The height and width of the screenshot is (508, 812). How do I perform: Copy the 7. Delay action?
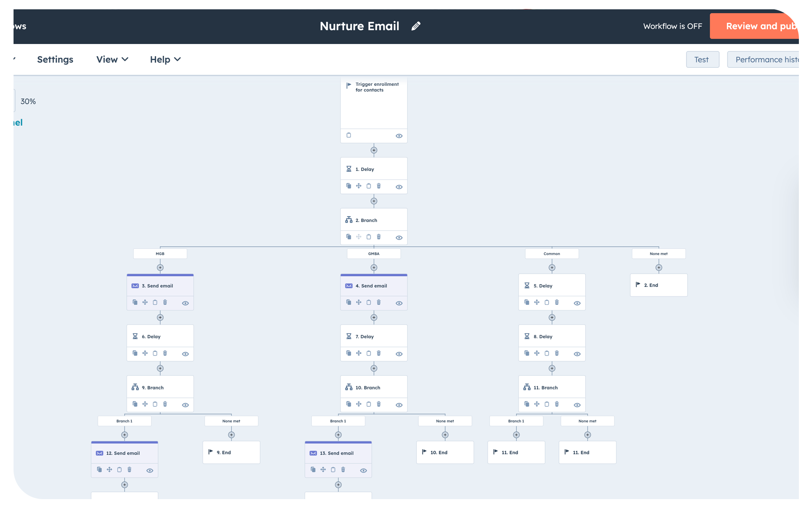(x=348, y=353)
